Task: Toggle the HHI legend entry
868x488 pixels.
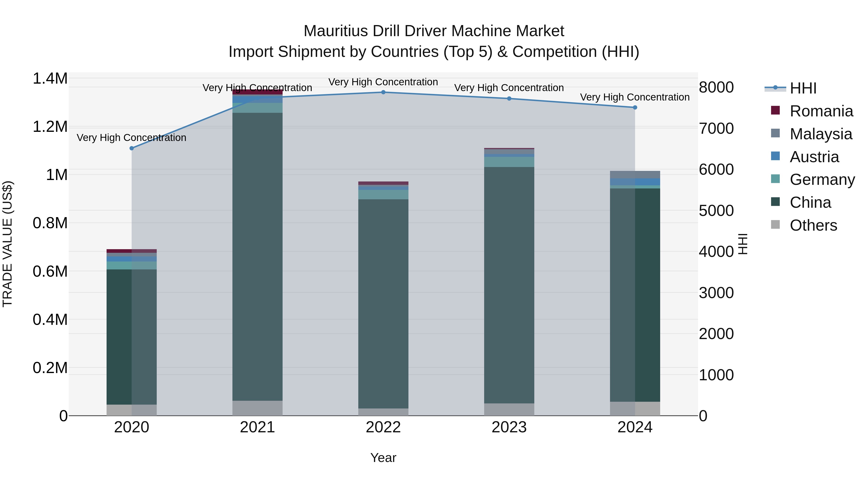Action: (791, 88)
